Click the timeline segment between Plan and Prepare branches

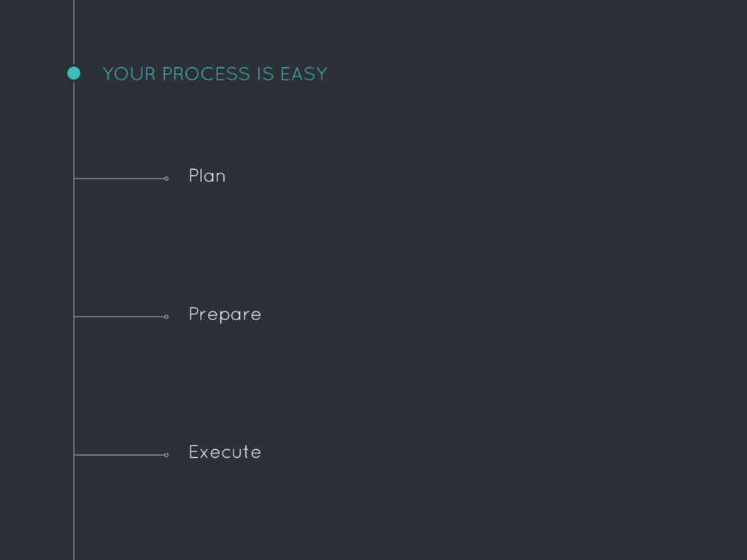74,248
